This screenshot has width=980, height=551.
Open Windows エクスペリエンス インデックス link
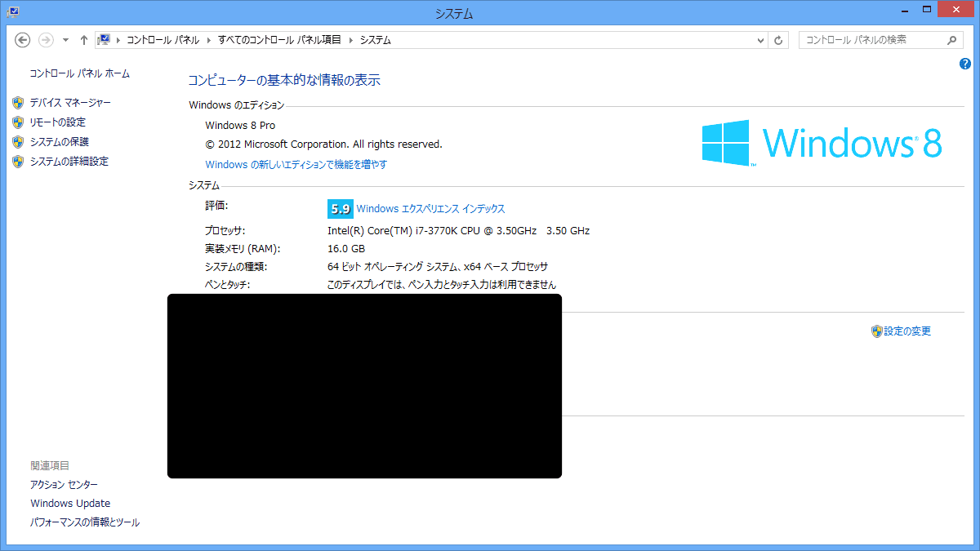point(431,209)
